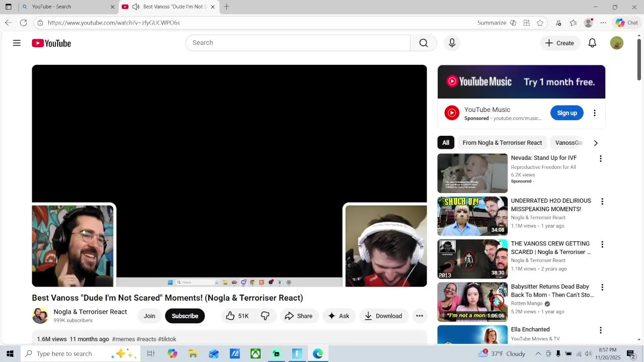644x362 pixels.
Task: Open the Copilot Chat sidebar
Action: pos(626,23)
